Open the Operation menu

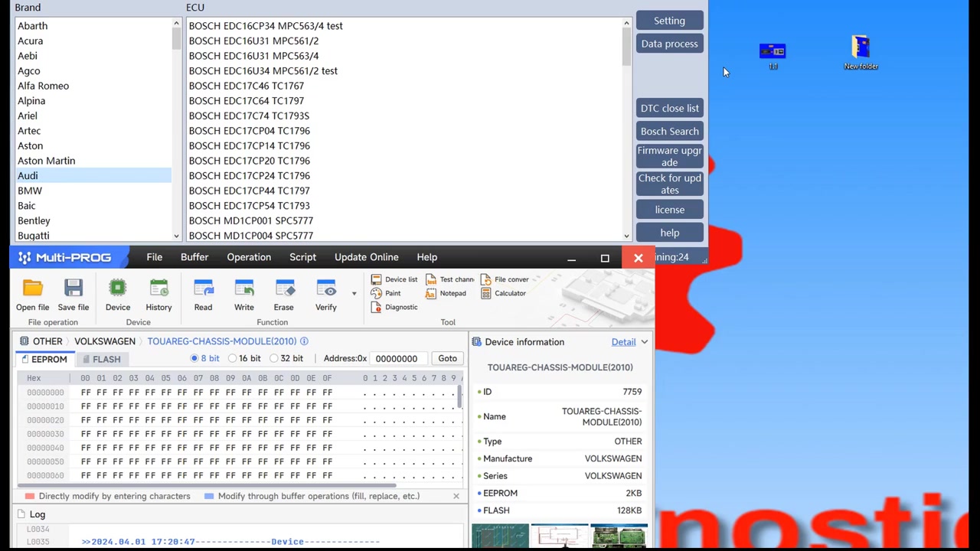point(249,257)
